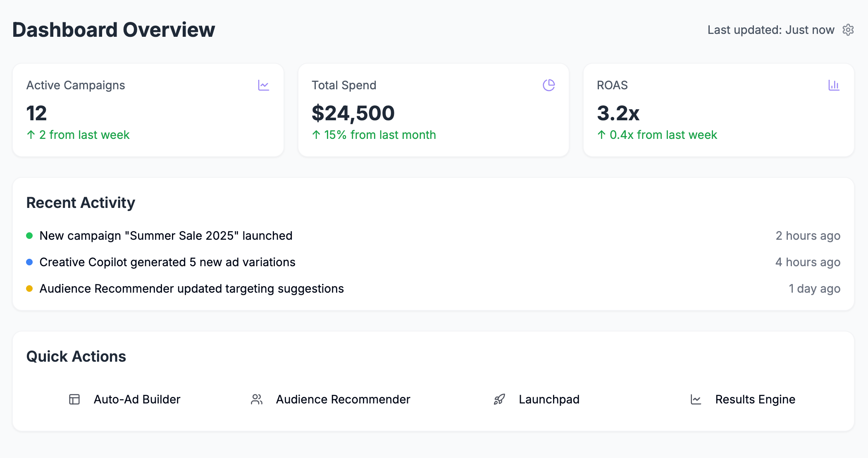Click the Active Campaigns value 12
This screenshot has width=868, height=458.
tap(36, 113)
